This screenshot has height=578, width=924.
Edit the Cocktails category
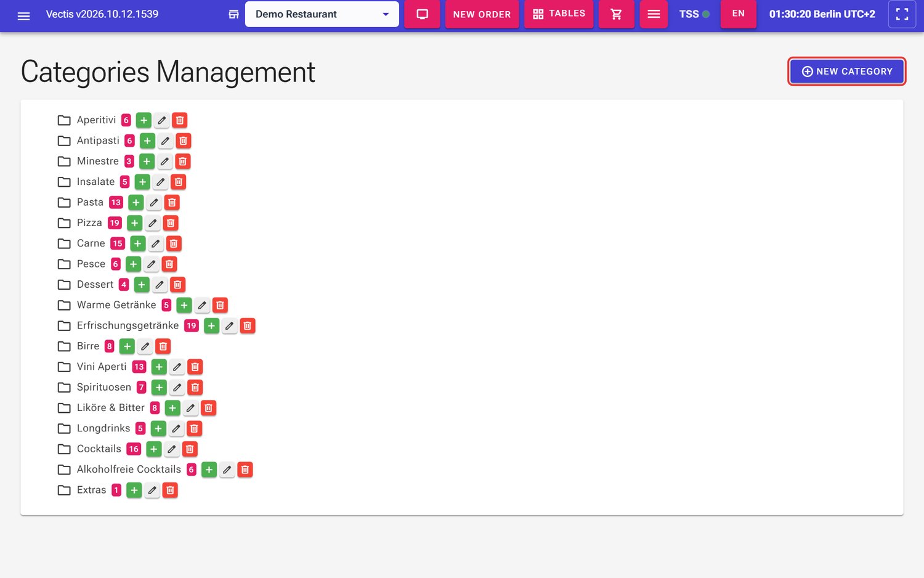pyautogui.click(x=172, y=449)
